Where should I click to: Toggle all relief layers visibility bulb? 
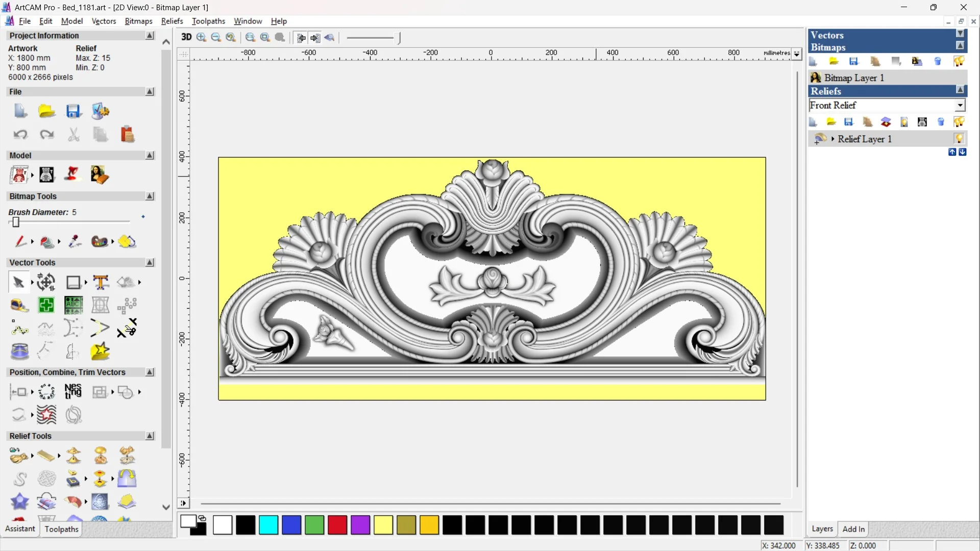pyautogui.click(x=959, y=122)
